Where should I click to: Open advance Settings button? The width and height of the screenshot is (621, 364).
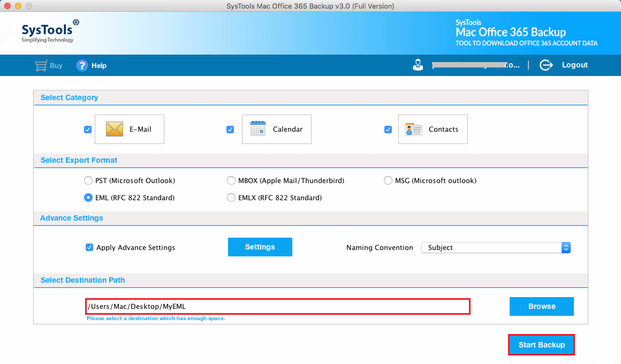point(260,247)
